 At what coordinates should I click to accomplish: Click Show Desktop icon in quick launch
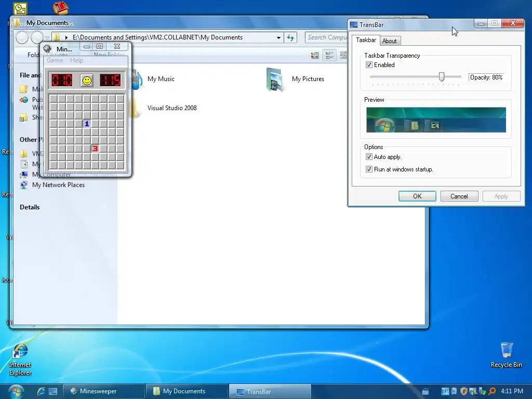(x=54, y=391)
